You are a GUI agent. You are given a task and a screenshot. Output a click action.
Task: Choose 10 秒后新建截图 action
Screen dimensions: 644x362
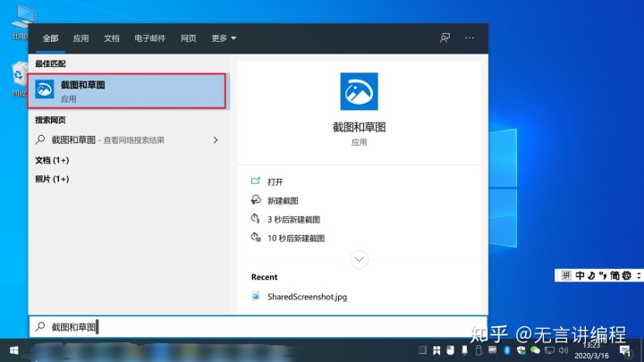click(296, 239)
